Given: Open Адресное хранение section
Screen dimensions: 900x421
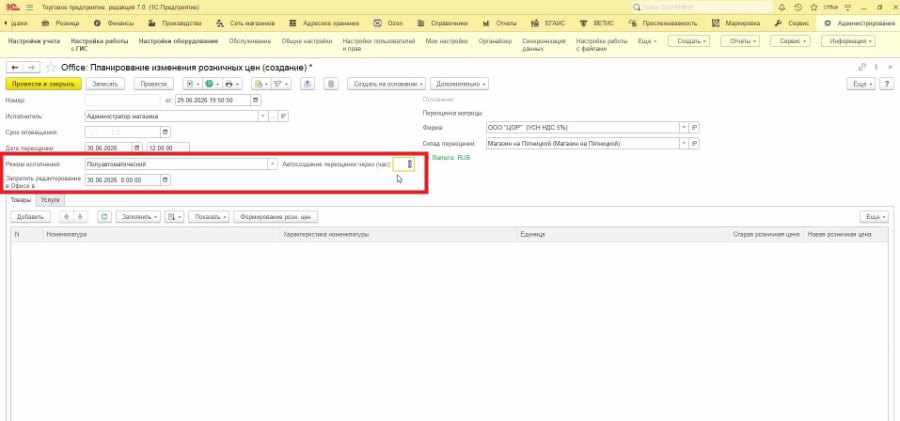Looking at the screenshot, I should click(x=324, y=24).
